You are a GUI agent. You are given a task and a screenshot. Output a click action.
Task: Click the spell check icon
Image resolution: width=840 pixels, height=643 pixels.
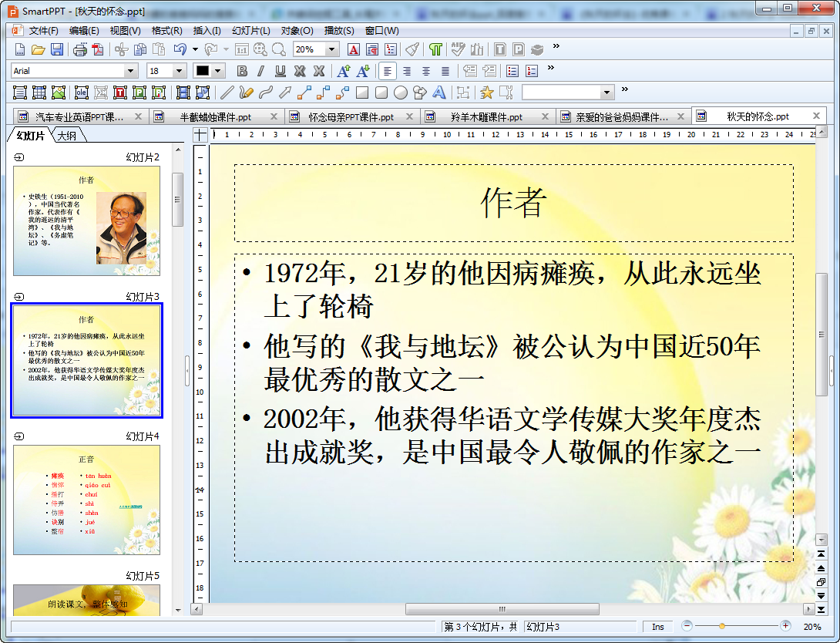click(458, 50)
